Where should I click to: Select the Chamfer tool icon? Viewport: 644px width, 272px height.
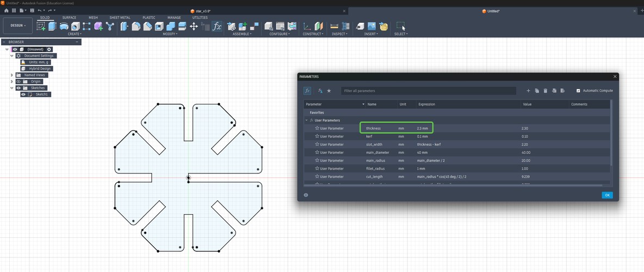[147, 26]
